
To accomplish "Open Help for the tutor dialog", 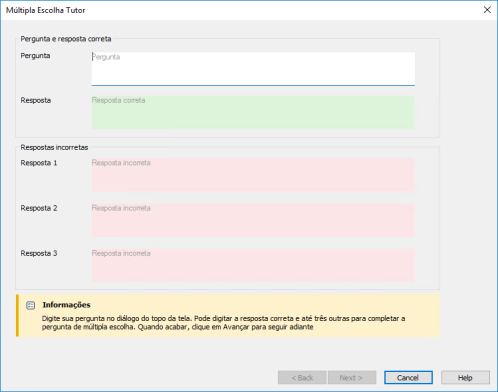I will coord(465,378).
